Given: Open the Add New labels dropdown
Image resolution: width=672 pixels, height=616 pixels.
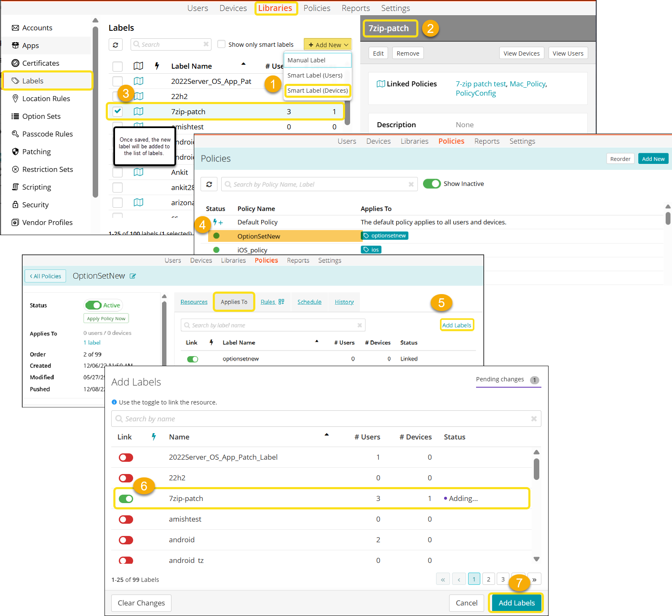Looking at the screenshot, I should 328,45.
